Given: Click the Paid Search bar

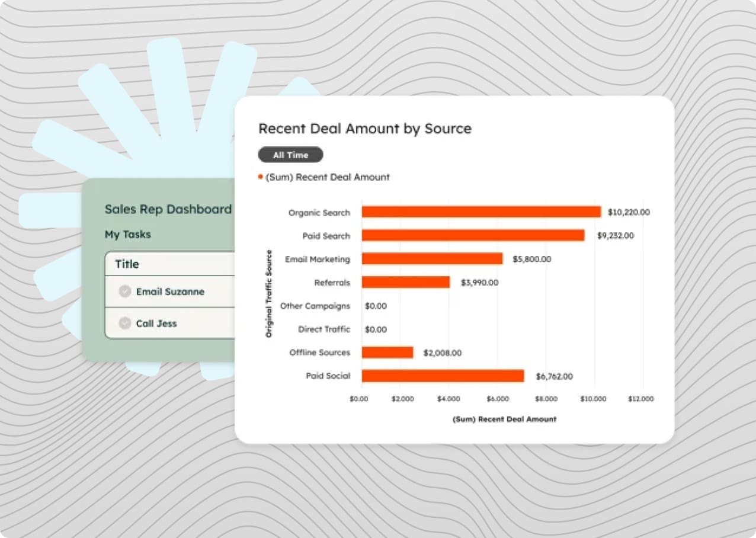Looking at the screenshot, I should 473,235.
